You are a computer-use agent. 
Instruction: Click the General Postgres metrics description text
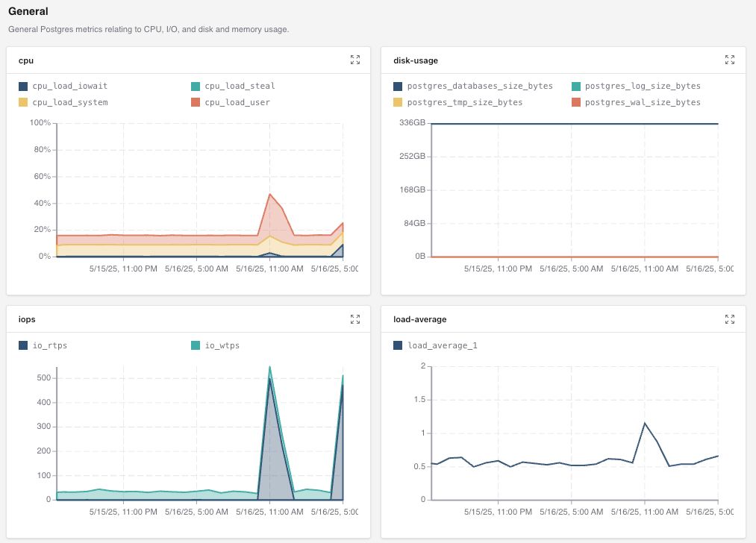149,29
